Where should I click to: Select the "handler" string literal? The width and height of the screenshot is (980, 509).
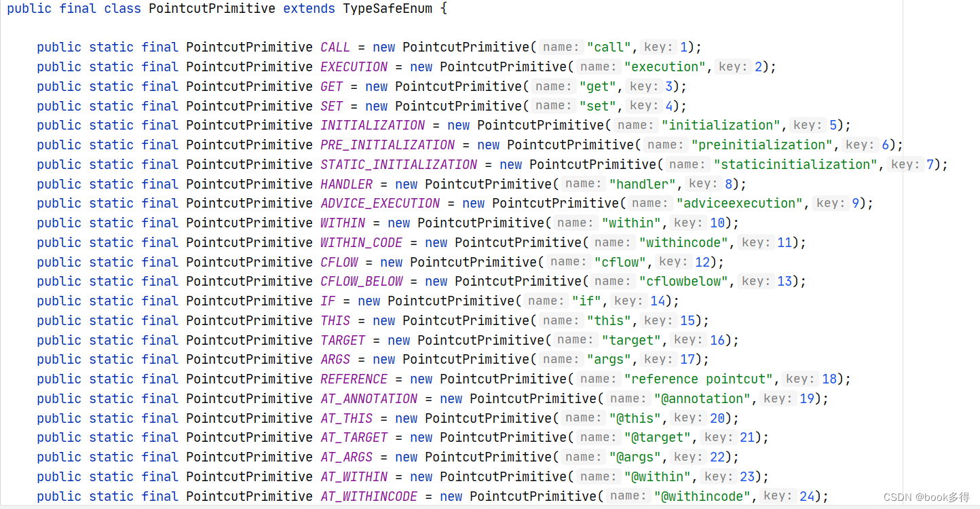click(643, 185)
